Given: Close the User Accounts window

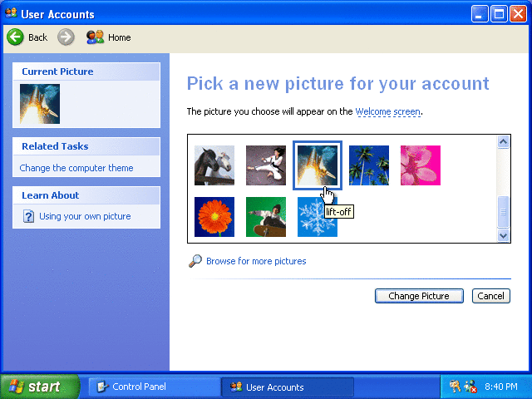Looking at the screenshot, I should pyautogui.click(x=518, y=14).
